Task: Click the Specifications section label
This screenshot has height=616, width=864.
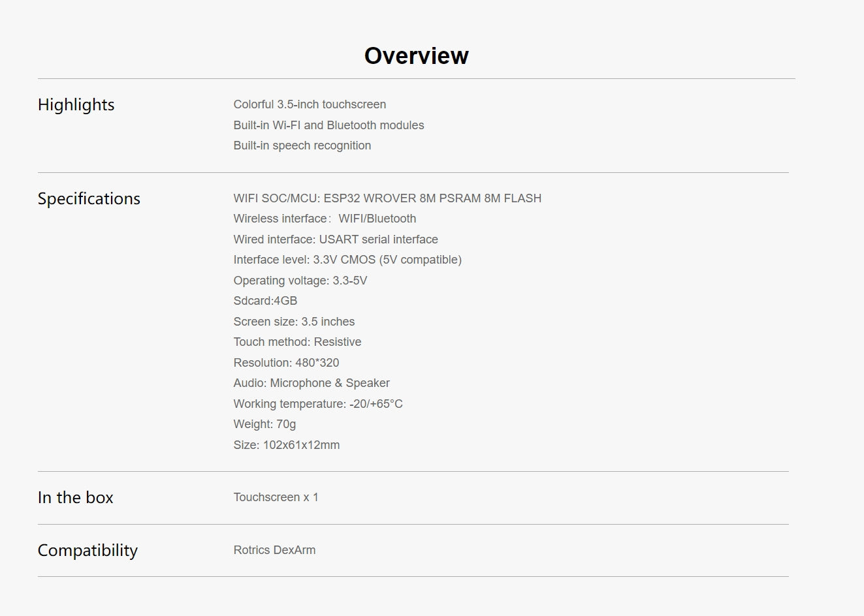Action: (89, 199)
